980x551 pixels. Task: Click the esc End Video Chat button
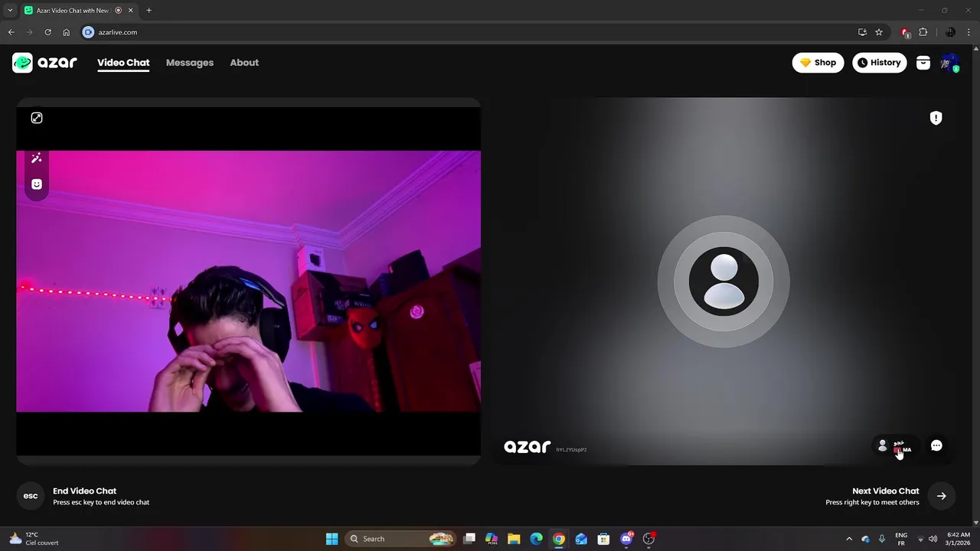[31, 496]
